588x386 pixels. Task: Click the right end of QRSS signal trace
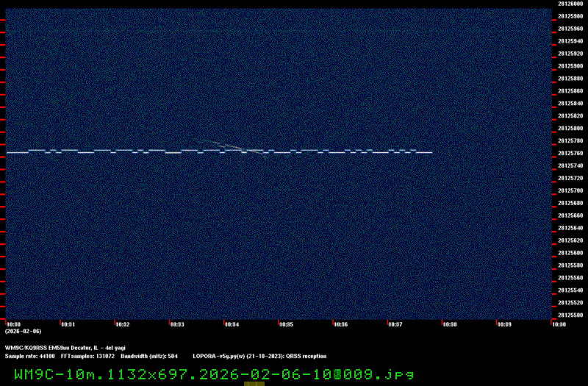point(430,153)
